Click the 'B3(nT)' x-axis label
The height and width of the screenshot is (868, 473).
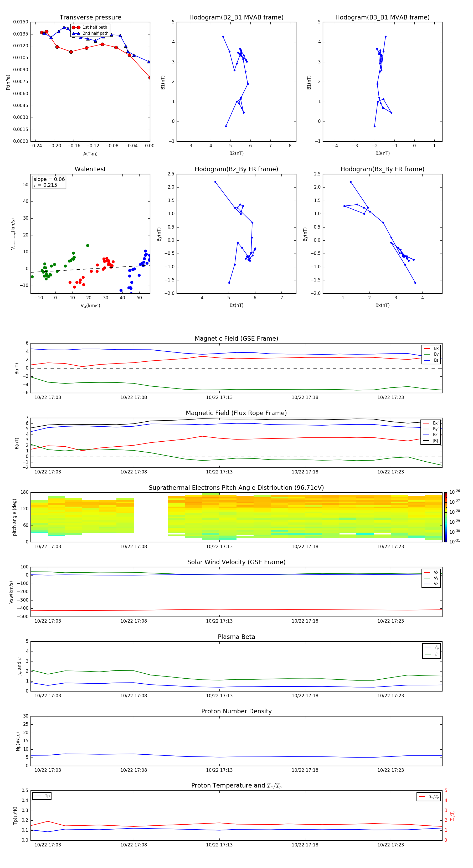coord(382,153)
